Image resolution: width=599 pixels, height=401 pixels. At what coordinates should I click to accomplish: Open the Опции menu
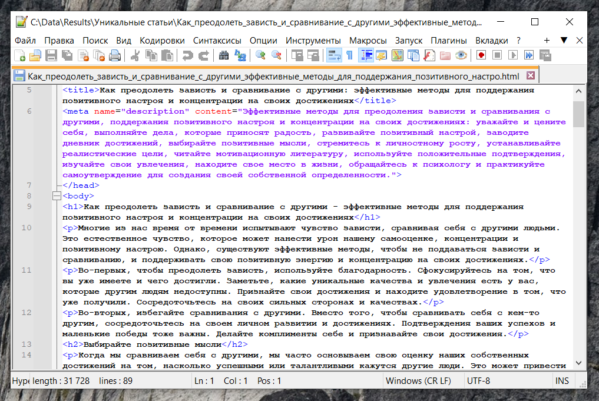coord(263,40)
